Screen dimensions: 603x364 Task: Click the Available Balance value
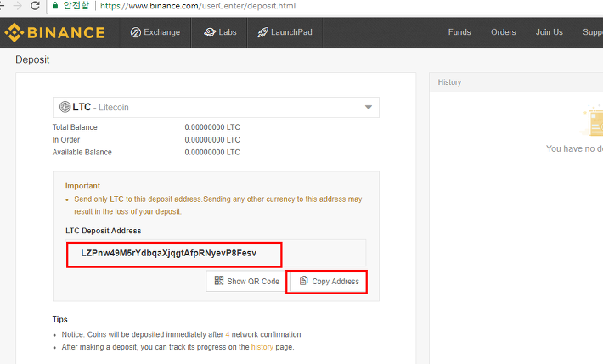tap(212, 153)
